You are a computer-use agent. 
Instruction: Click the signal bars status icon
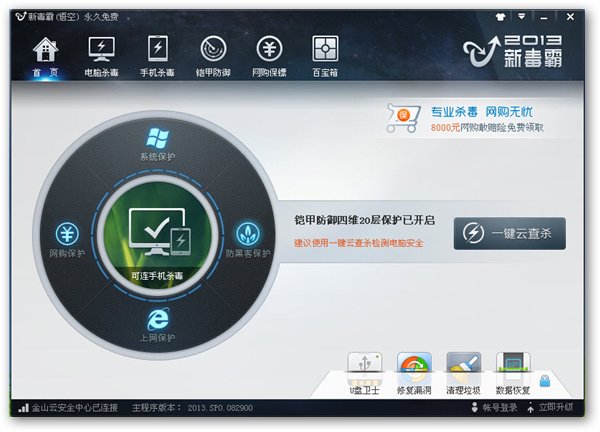click(x=23, y=408)
